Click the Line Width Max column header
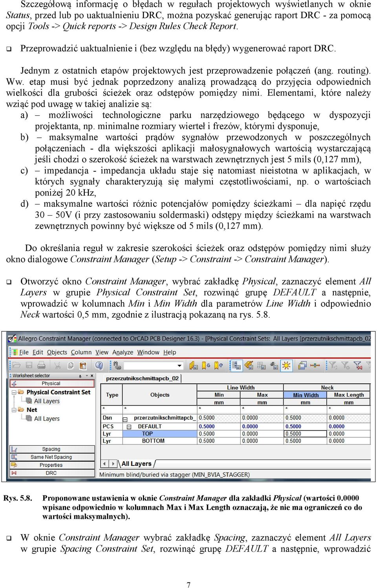This screenshot has height=588, width=377. tap(262, 395)
